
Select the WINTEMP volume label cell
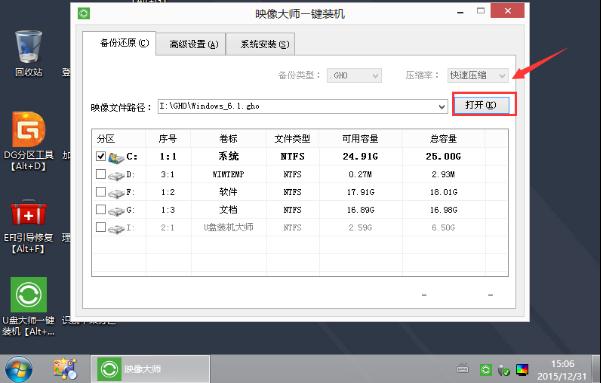tap(228, 174)
